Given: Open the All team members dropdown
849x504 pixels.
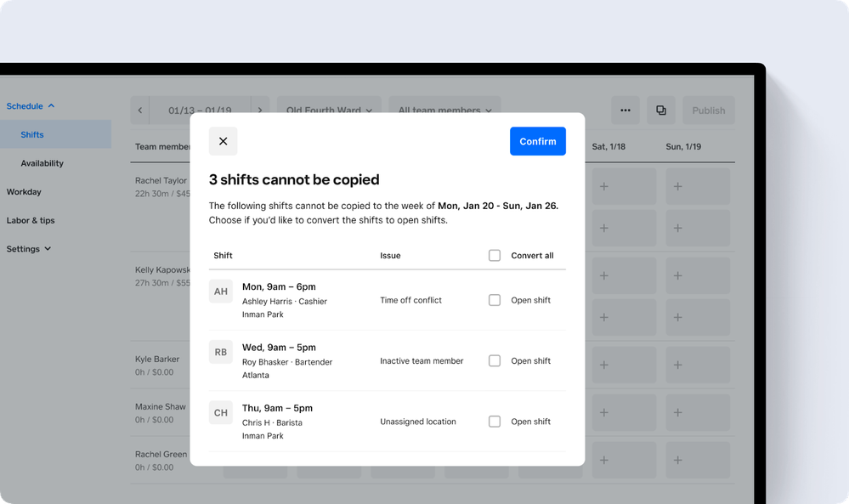Looking at the screenshot, I should point(444,110).
